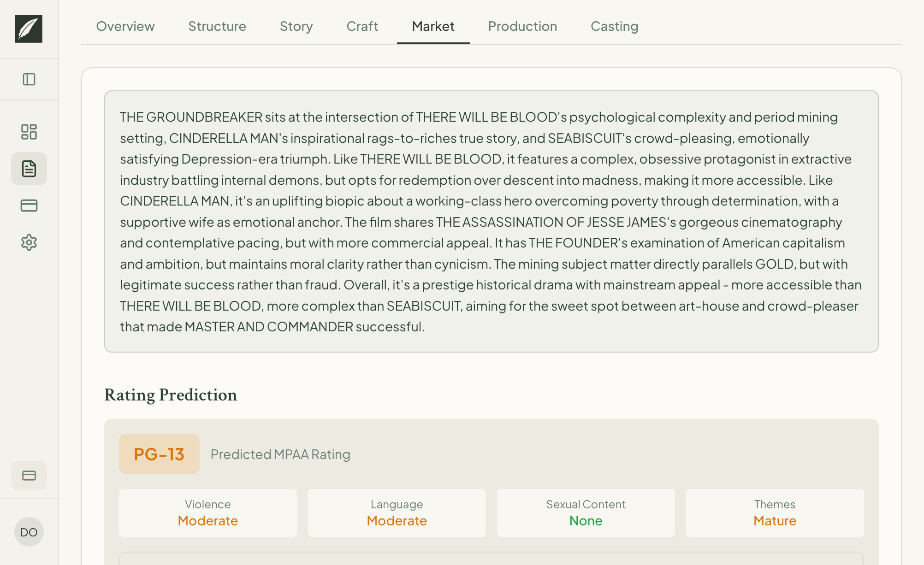
Task: Open the dashboard grid view
Action: (29, 132)
